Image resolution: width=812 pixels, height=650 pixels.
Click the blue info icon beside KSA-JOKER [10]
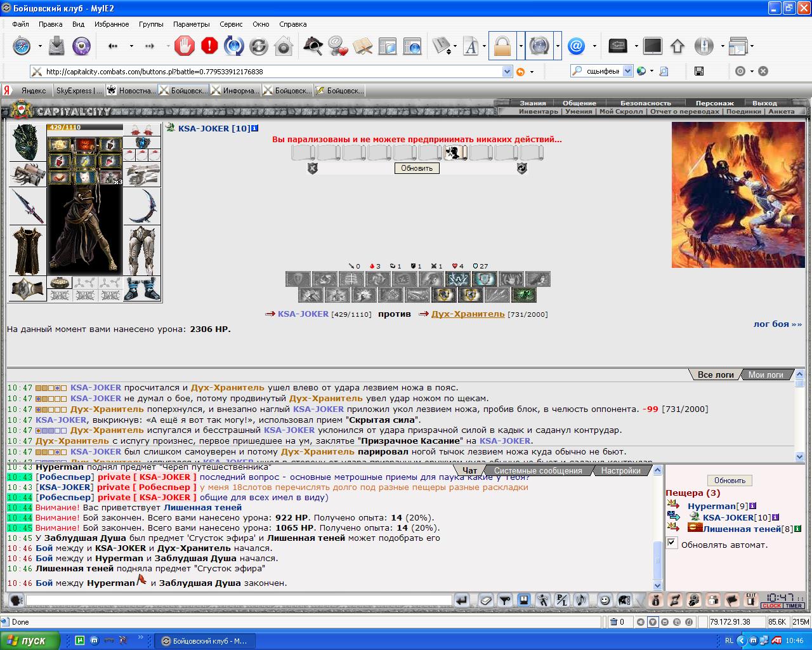point(255,128)
